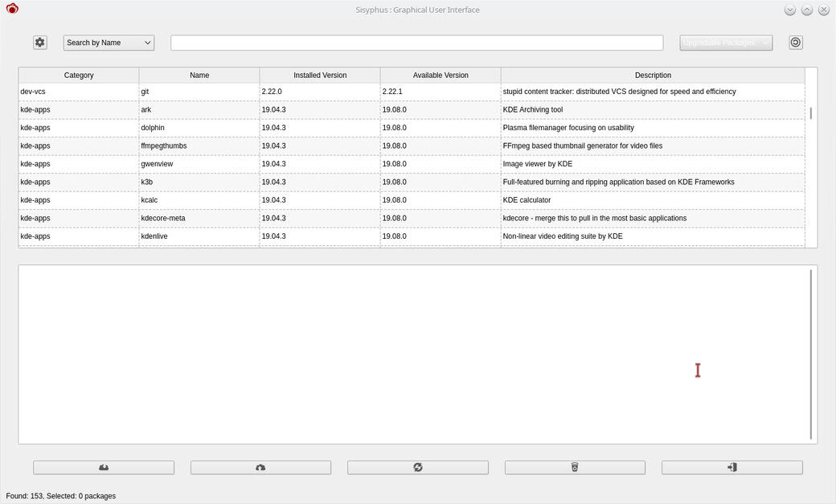Click inside the empty output text area
The width and height of the screenshot is (836, 504).
[x=414, y=354]
